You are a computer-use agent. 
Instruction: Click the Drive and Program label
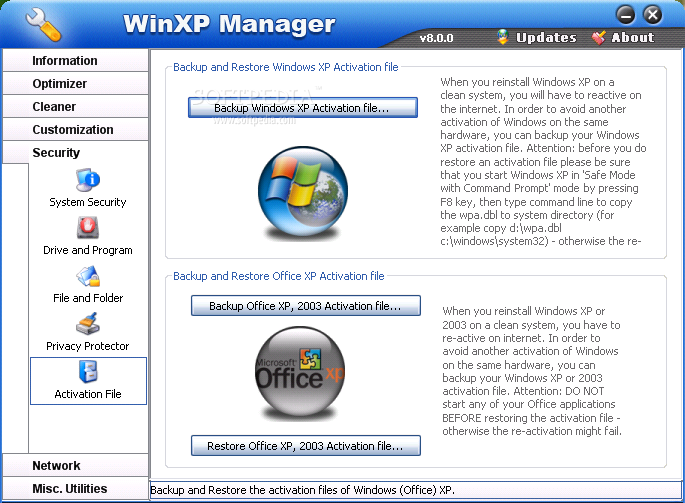[88, 250]
